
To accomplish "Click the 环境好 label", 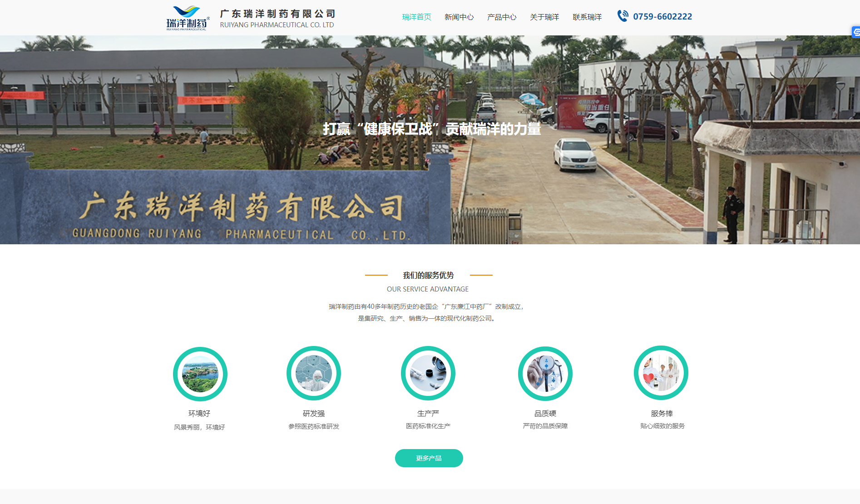I will point(199,413).
